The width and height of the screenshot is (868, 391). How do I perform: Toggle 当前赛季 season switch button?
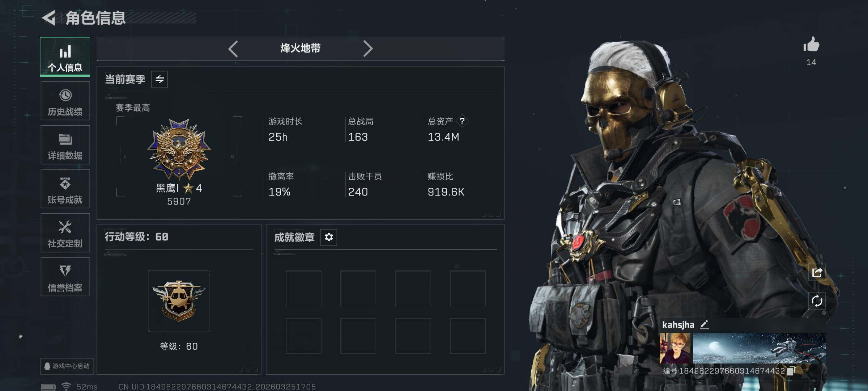[159, 79]
